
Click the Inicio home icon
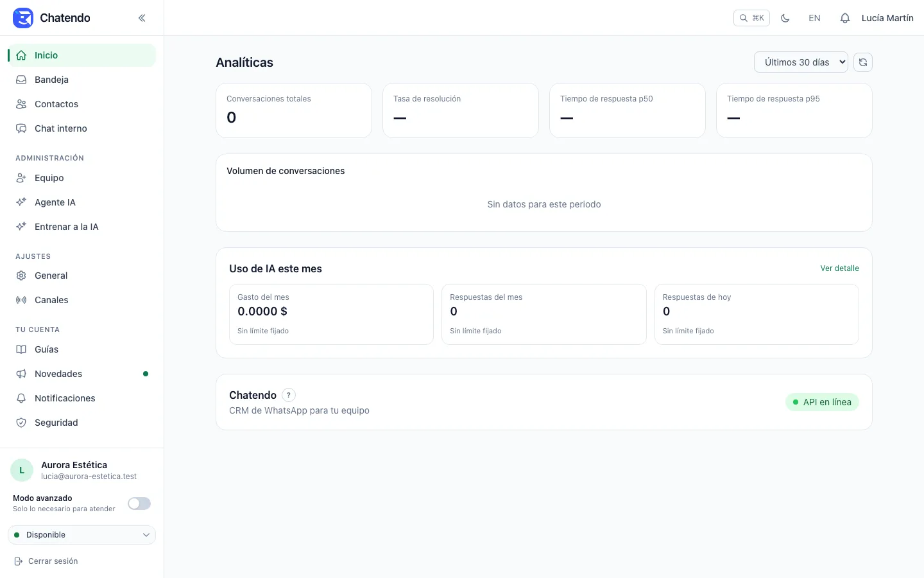[x=21, y=55]
